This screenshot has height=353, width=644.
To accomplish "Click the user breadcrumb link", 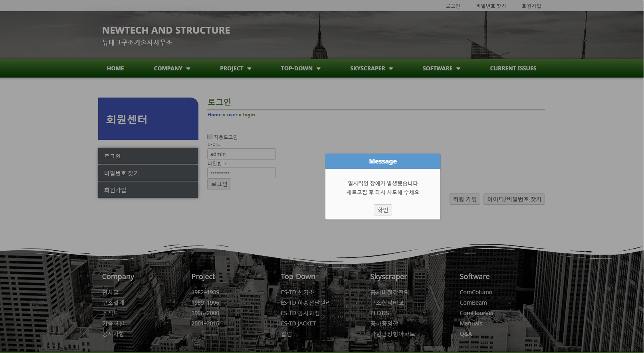I will click(x=232, y=115).
